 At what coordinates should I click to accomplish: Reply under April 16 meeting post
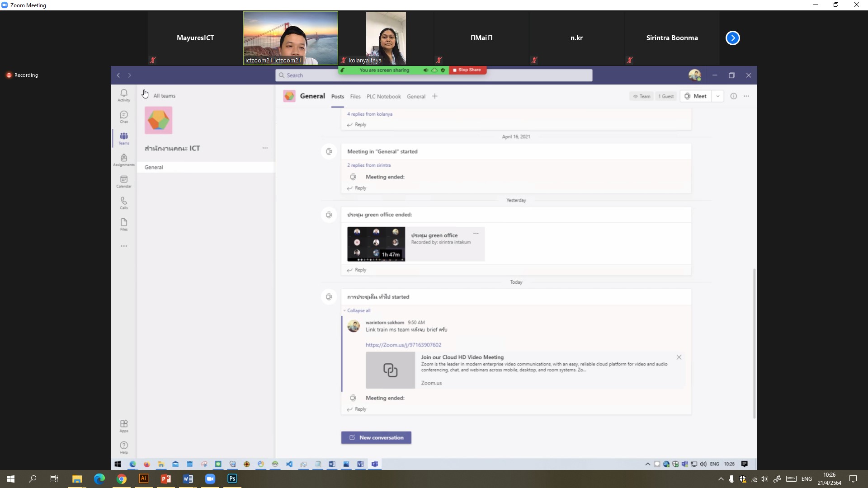coord(357,188)
